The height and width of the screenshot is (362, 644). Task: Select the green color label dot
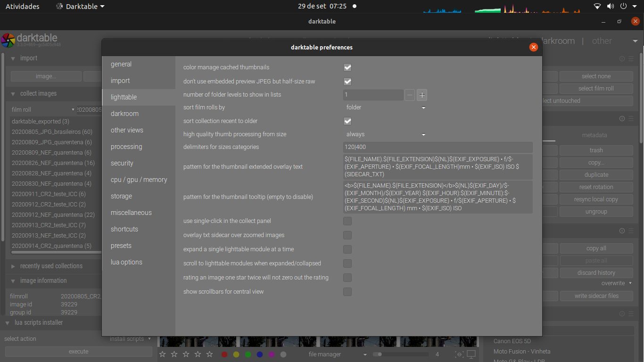pos(248,354)
